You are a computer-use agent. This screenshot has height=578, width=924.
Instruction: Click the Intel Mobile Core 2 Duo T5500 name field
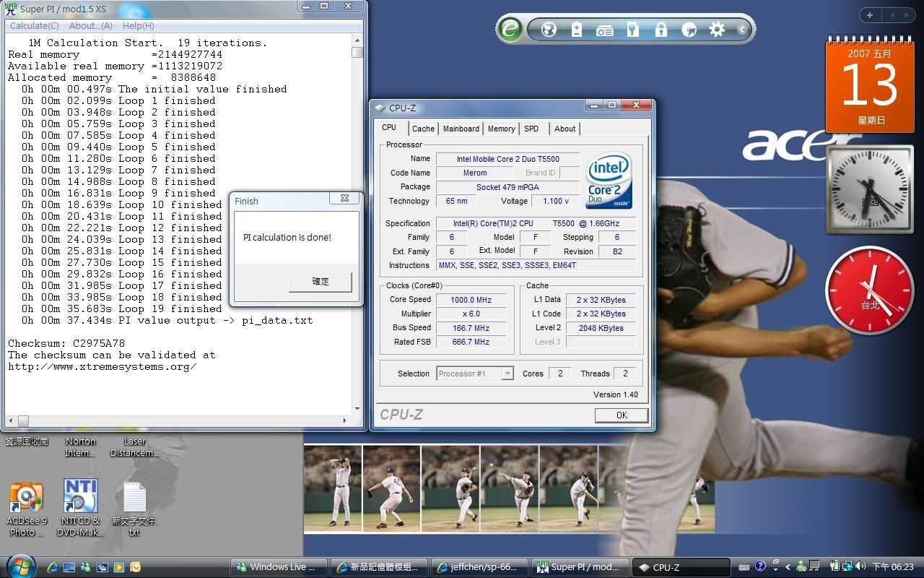[507, 159]
